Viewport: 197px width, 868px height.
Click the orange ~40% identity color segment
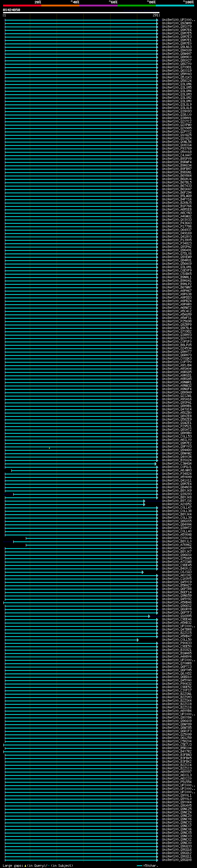tap(60, 6)
